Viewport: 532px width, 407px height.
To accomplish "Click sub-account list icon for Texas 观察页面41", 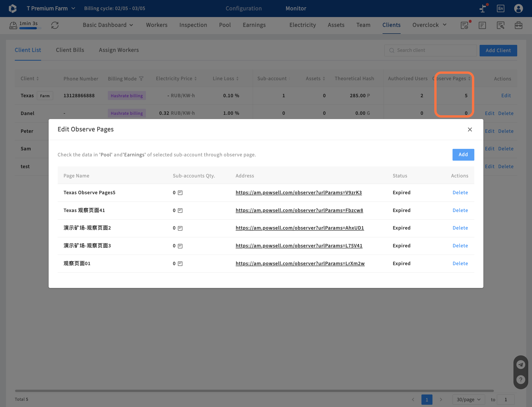I will point(180,211).
